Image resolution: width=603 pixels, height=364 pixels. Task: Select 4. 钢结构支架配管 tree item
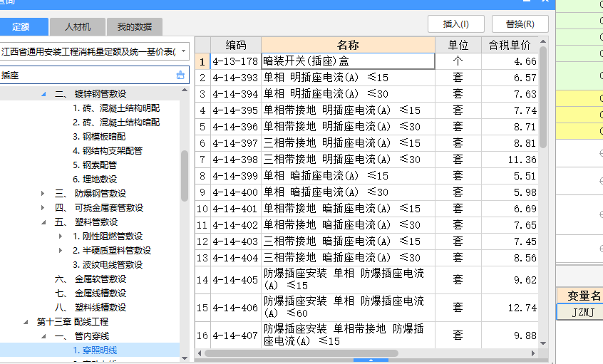pos(108,151)
